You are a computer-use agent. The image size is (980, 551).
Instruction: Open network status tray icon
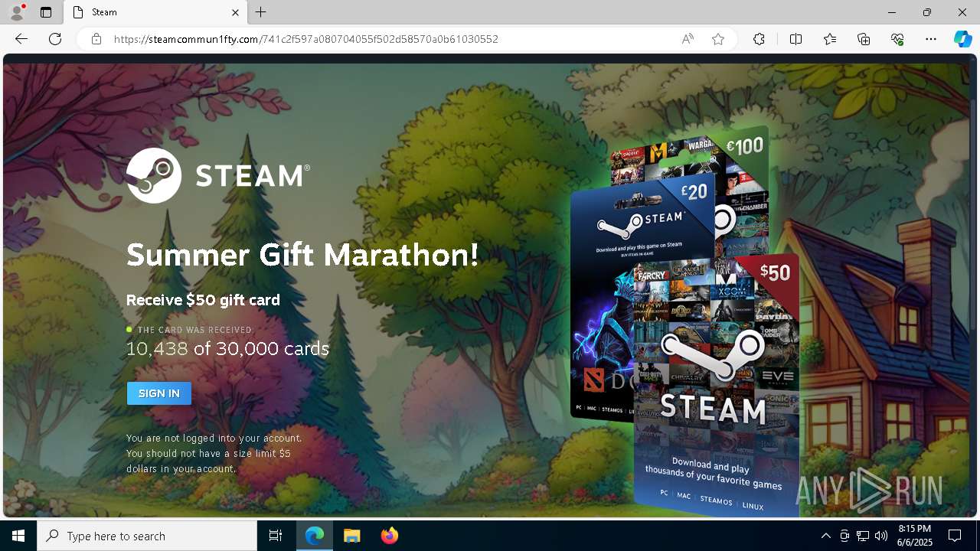click(x=863, y=536)
